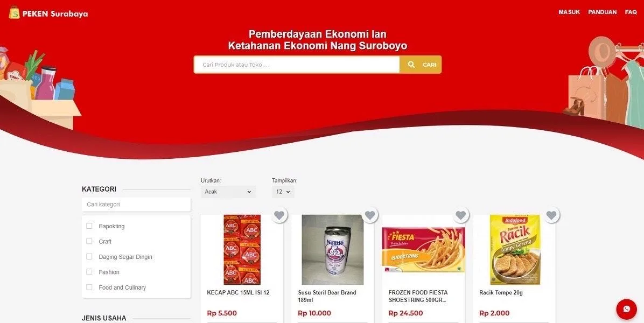
Task: Click the magnifier CARI search button
Action: point(421,65)
